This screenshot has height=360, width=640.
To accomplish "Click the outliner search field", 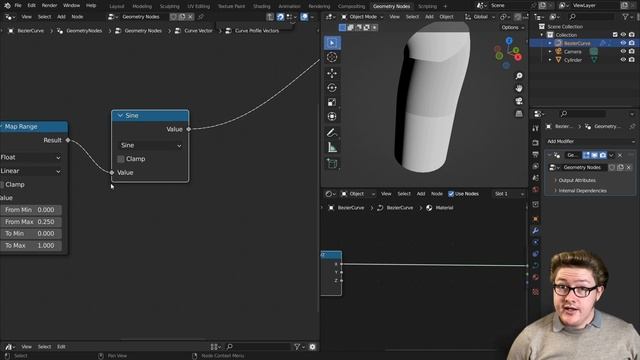I will tap(592, 17).
